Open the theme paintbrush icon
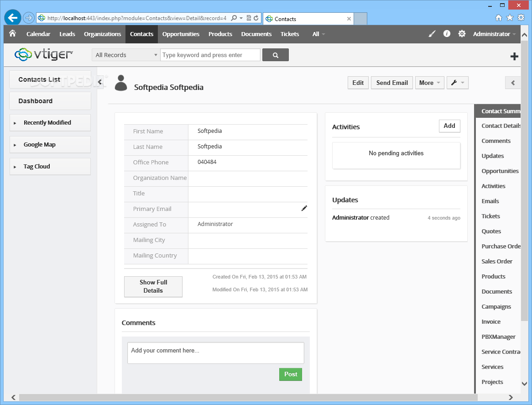Screen dimensions: 532x405 [432, 34]
